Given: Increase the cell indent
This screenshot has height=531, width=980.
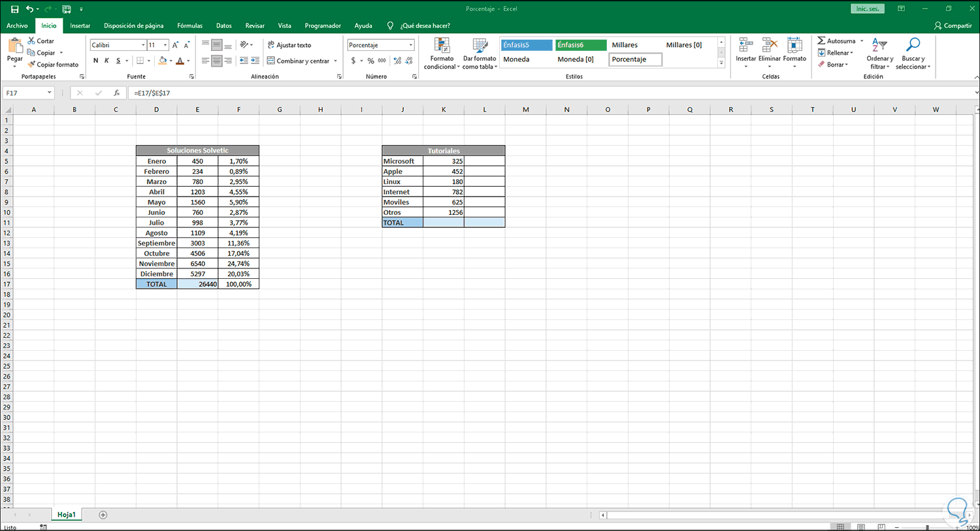Looking at the screenshot, I should tap(255, 61).
